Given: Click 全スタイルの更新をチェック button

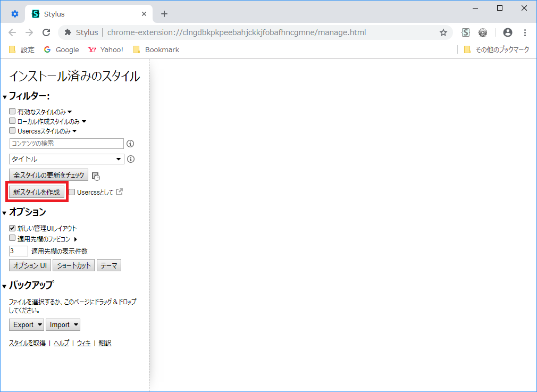Looking at the screenshot, I should pyautogui.click(x=49, y=175).
